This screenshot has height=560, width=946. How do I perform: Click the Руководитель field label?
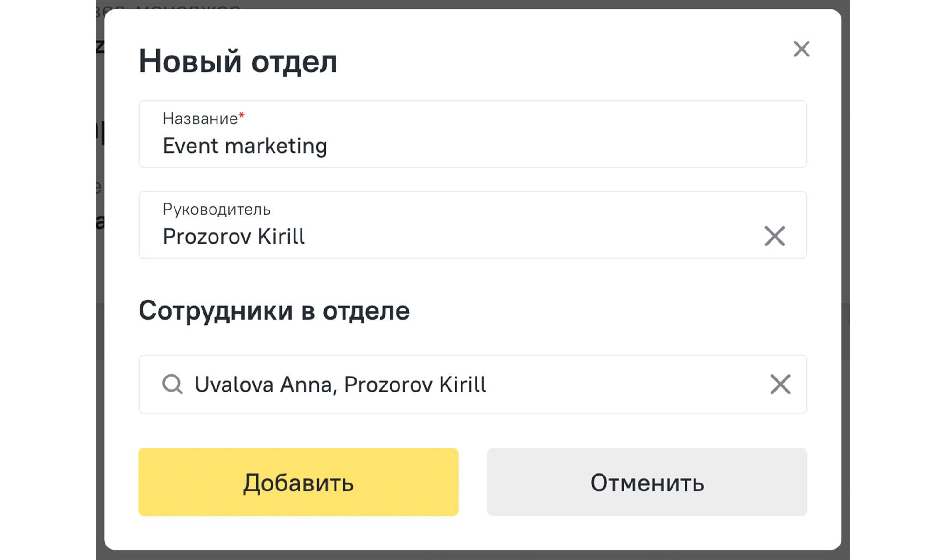point(216,210)
